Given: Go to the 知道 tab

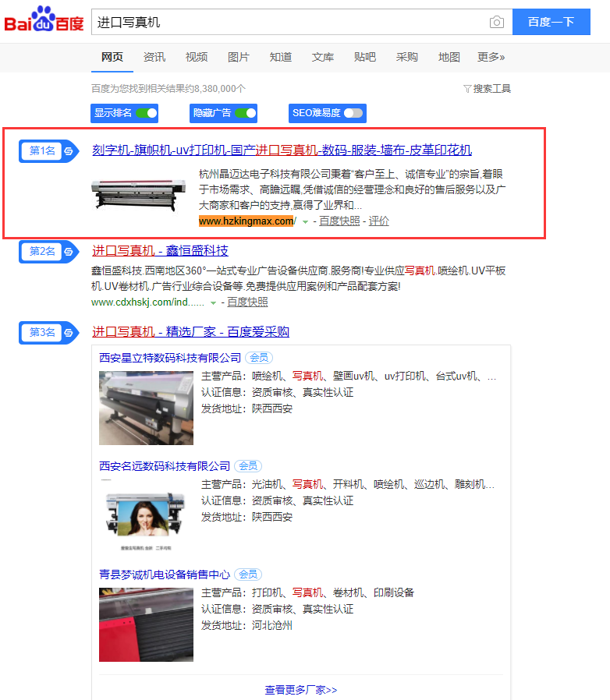Looking at the screenshot, I should 281,57.
